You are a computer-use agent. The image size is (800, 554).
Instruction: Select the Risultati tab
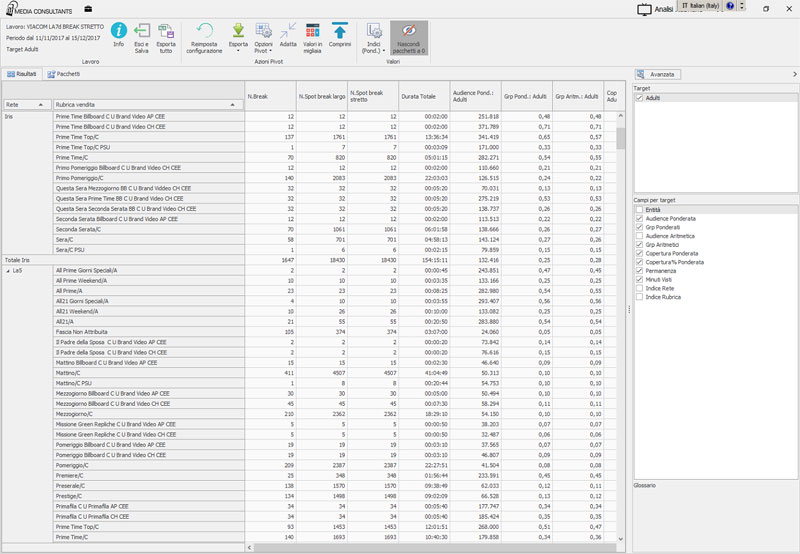pos(21,74)
